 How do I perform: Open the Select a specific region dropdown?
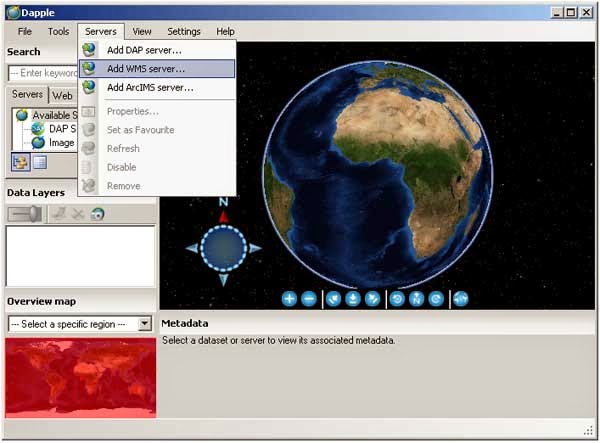[144, 324]
